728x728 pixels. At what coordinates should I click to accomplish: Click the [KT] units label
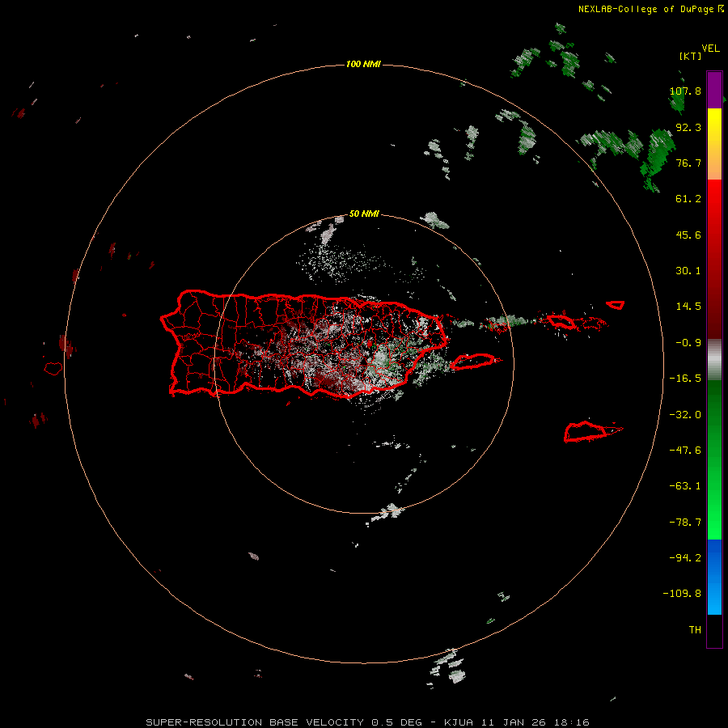(x=690, y=56)
